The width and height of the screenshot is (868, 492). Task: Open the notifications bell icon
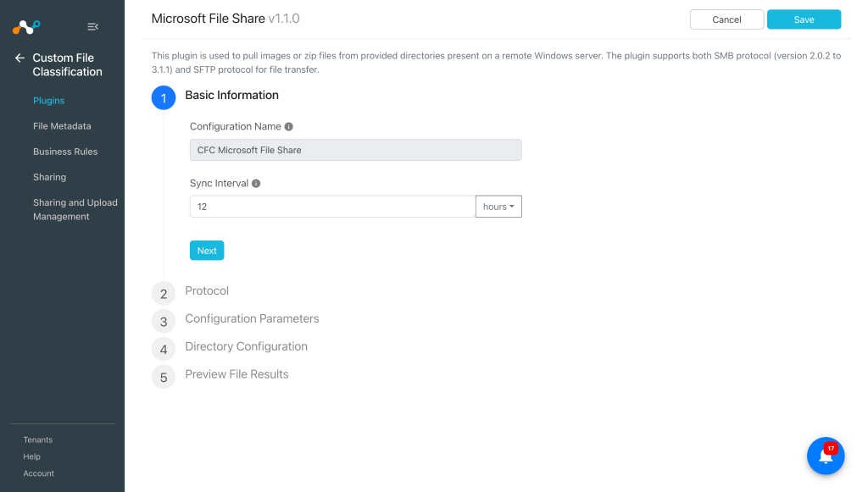coord(826,456)
